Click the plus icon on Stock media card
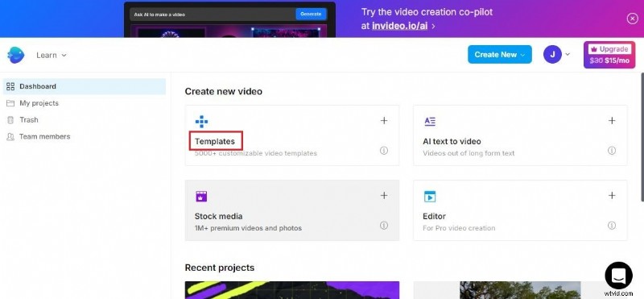The width and height of the screenshot is (644, 299). click(384, 195)
